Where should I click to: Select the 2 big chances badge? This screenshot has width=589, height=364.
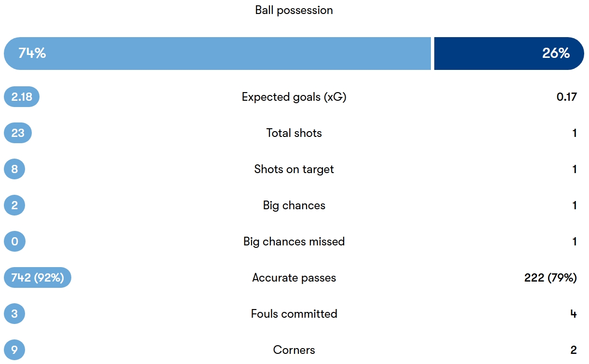pos(14,205)
